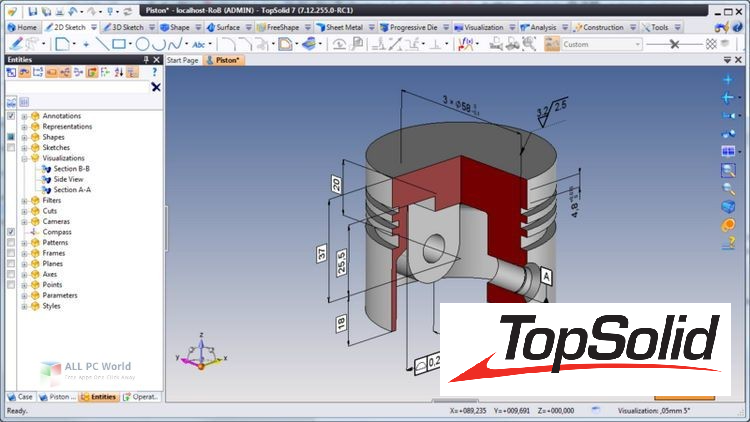Screen dimensions: 750x422
Task: Click the blue cube view icon in the viewport
Action: click(728, 207)
